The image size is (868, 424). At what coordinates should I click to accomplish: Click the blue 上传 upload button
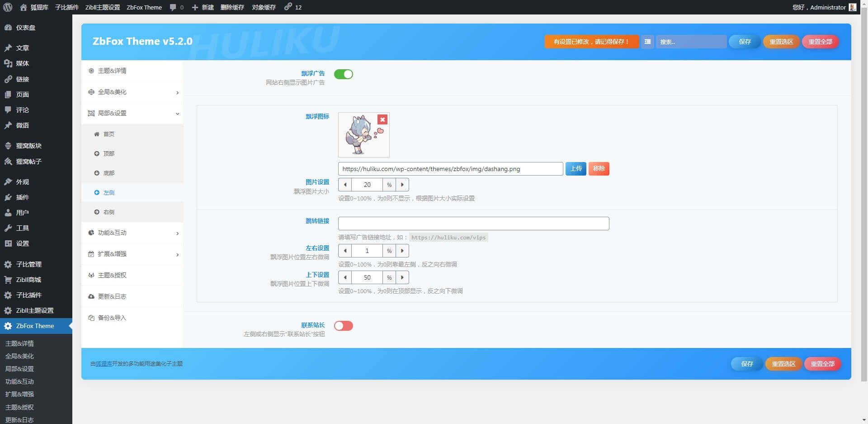point(576,169)
